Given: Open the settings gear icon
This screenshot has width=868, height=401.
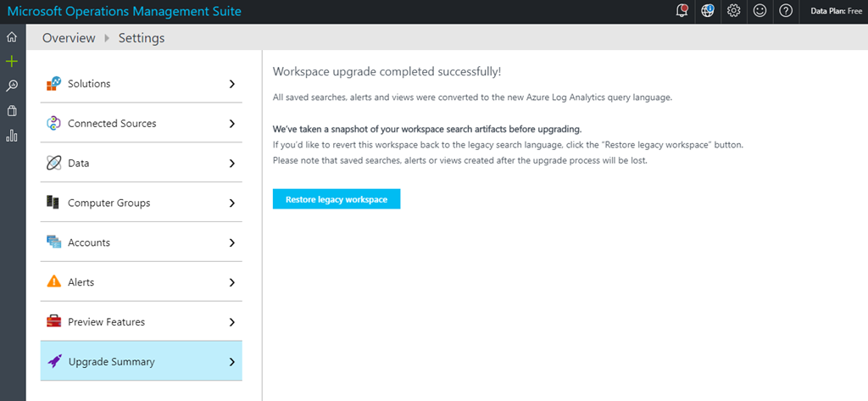Looking at the screenshot, I should pos(734,11).
